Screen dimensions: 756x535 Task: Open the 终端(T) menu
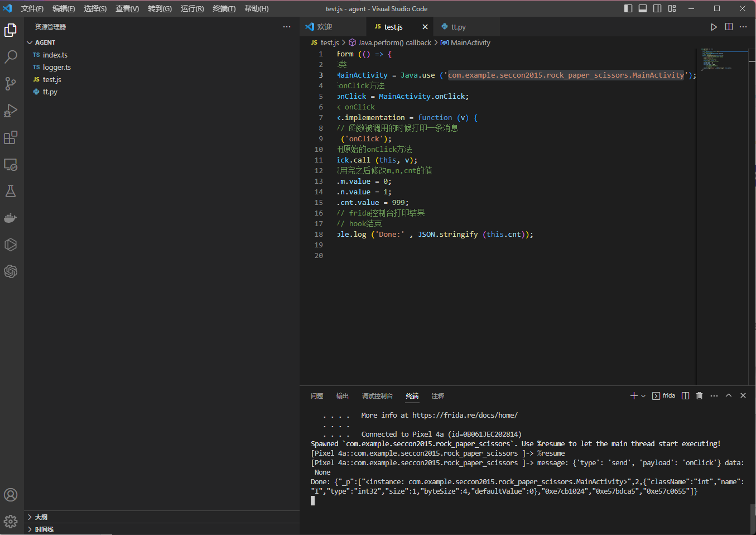[x=224, y=8]
